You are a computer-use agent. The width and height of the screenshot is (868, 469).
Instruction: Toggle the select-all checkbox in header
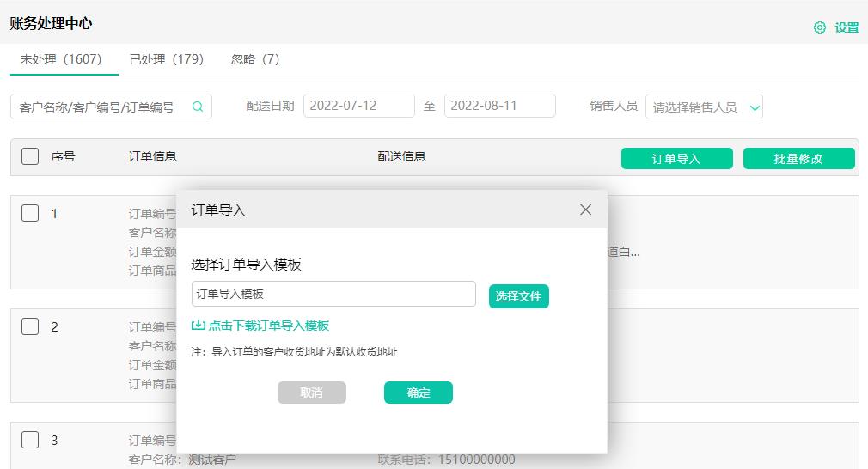click(30, 156)
